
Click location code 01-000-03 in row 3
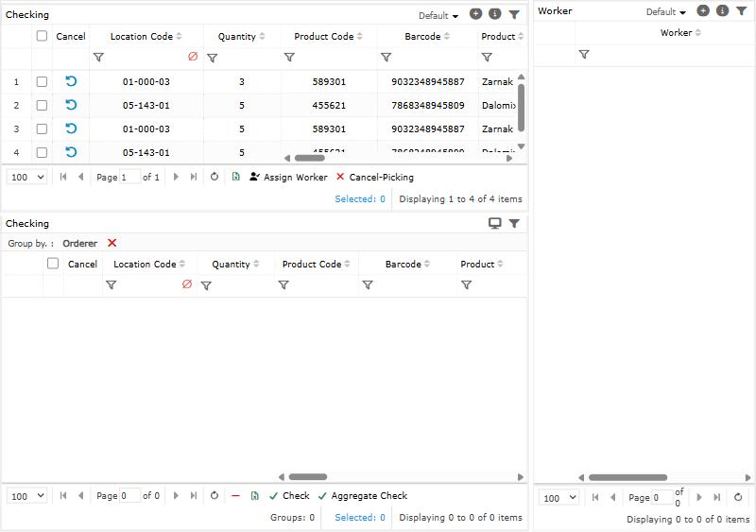point(146,129)
